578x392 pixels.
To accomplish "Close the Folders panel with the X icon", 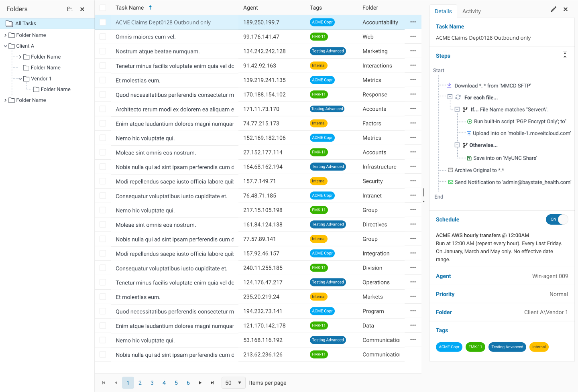I will pyautogui.click(x=82, y=9).
